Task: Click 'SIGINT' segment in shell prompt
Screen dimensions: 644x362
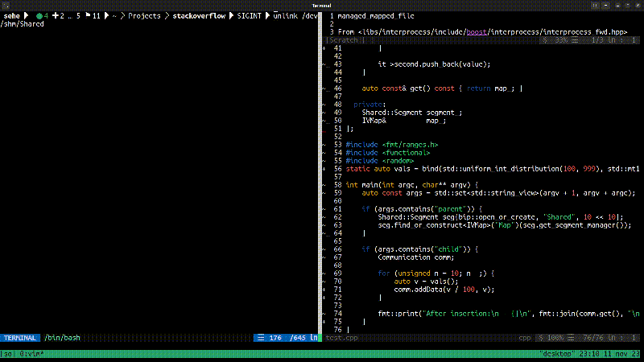Action: 250,16
